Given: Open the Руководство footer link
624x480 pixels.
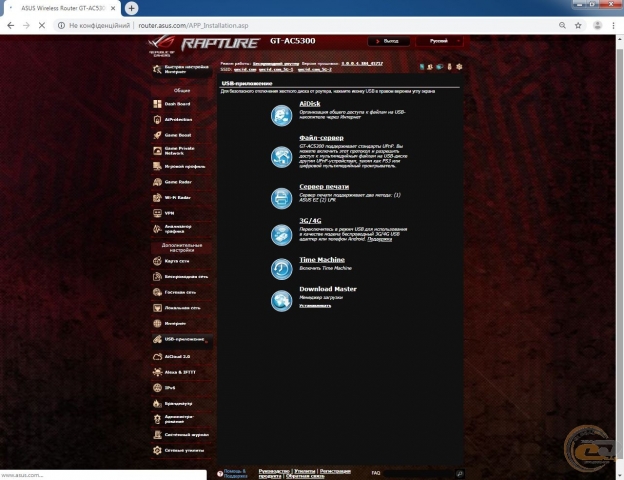Looking at the screenshot, I should [x=274, y=471].
